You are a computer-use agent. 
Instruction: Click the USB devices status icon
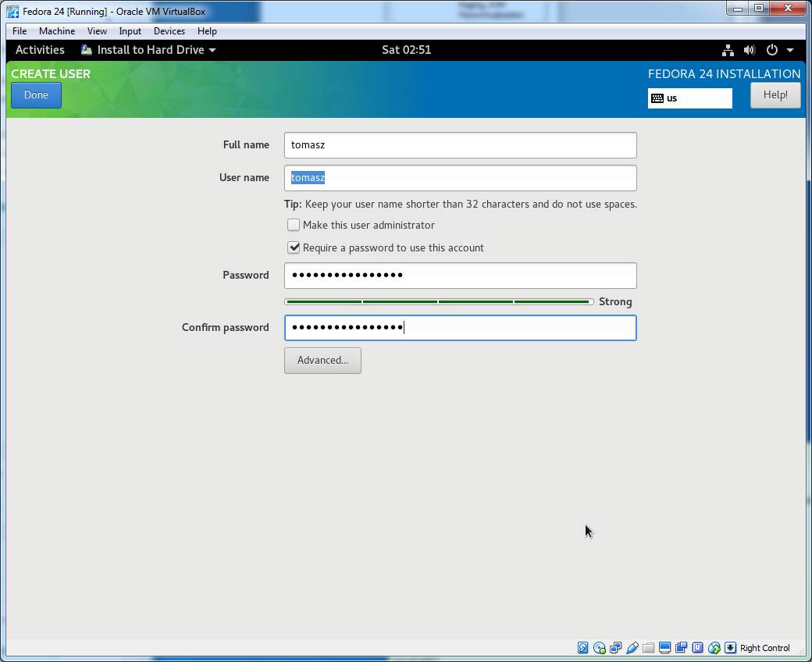(x=632, y=647)
